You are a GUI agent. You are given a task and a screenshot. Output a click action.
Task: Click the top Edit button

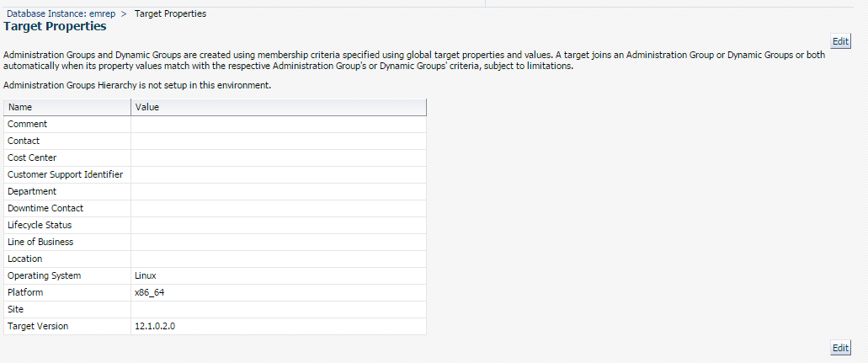pyautogui.click(x=840, y=41)
